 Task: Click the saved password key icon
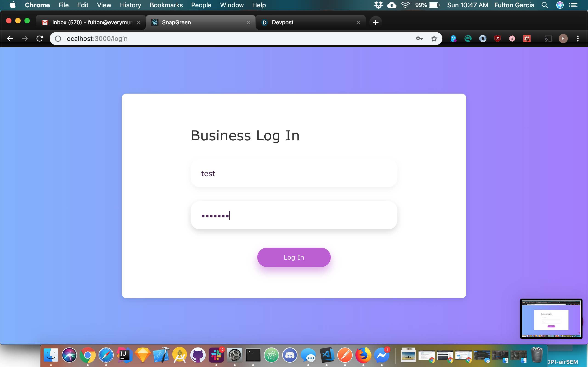point(419,39)
